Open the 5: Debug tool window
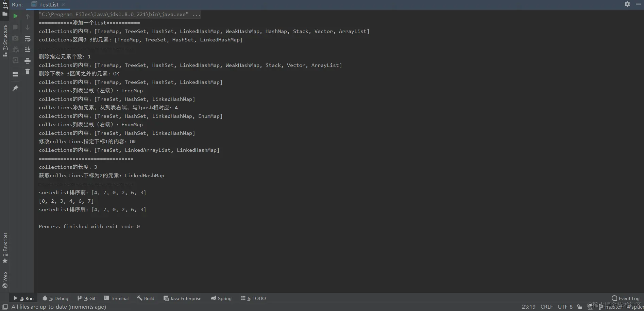Image resolution: width=644 pixels, height=311 pixels. click(55, 298)
